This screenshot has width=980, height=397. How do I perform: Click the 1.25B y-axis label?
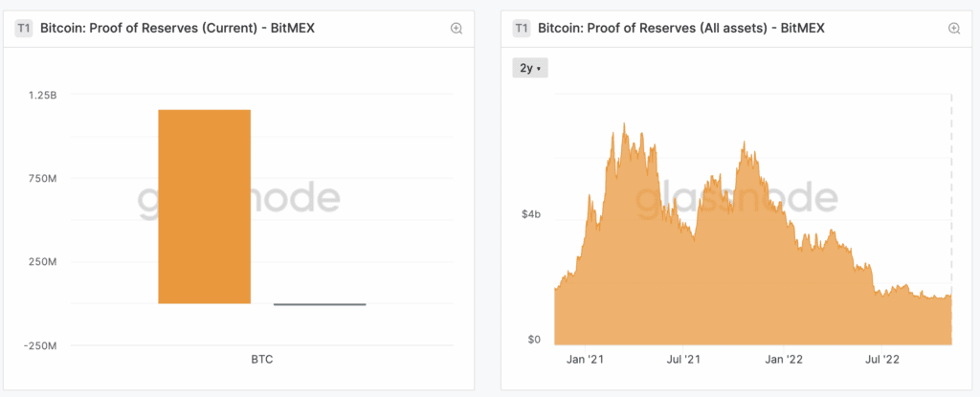pyautogui.click(x=41, y=96)
